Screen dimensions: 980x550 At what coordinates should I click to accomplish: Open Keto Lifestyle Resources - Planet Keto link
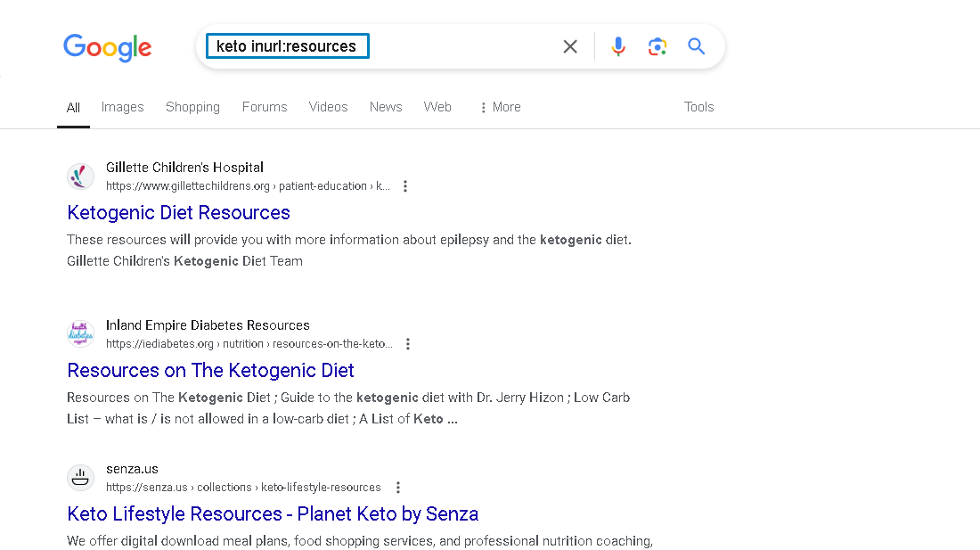coord(273,513)
